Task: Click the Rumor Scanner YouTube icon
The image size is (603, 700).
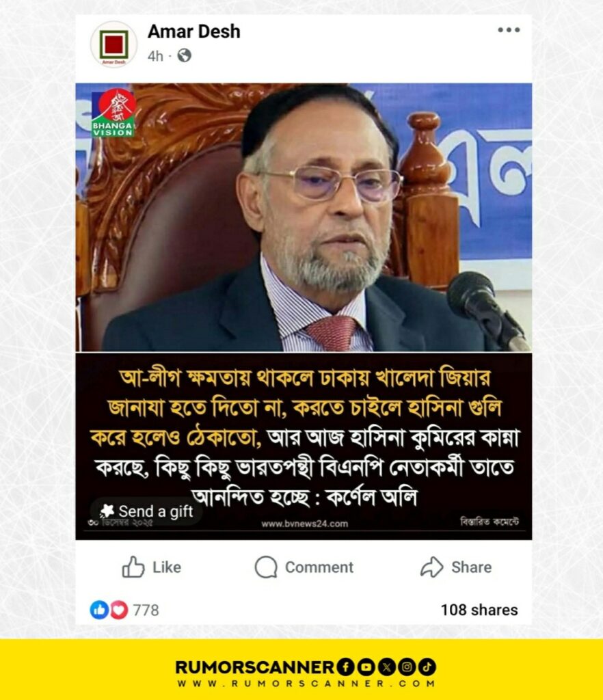Action: (x=366, y=667)
